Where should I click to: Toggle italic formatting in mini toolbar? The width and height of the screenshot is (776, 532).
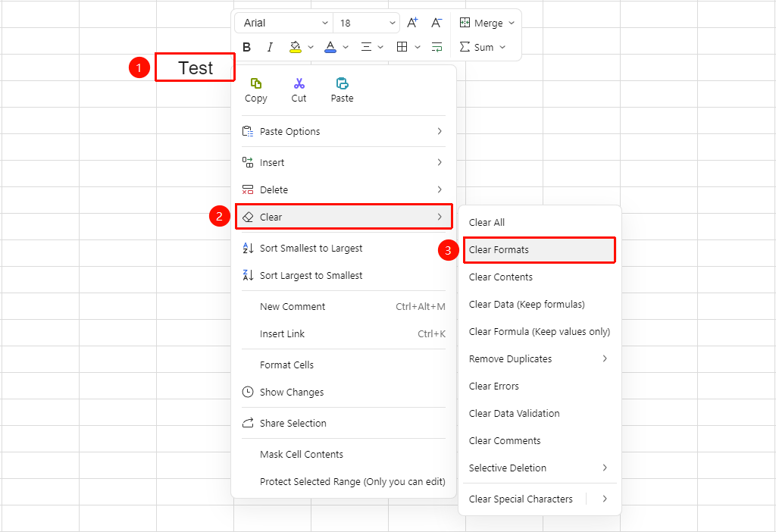(270, 47)
